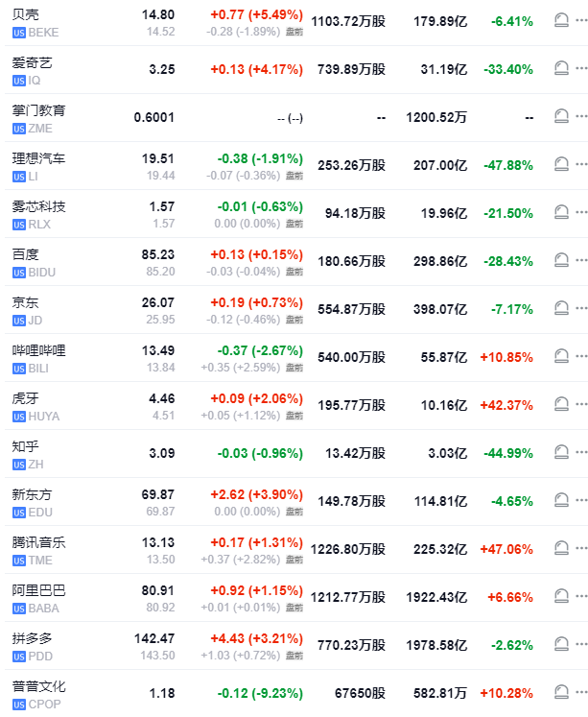The height and width of the screenshot is (717, 588).
Task: Open more options for HUYA row
Action: coord(581,404)
